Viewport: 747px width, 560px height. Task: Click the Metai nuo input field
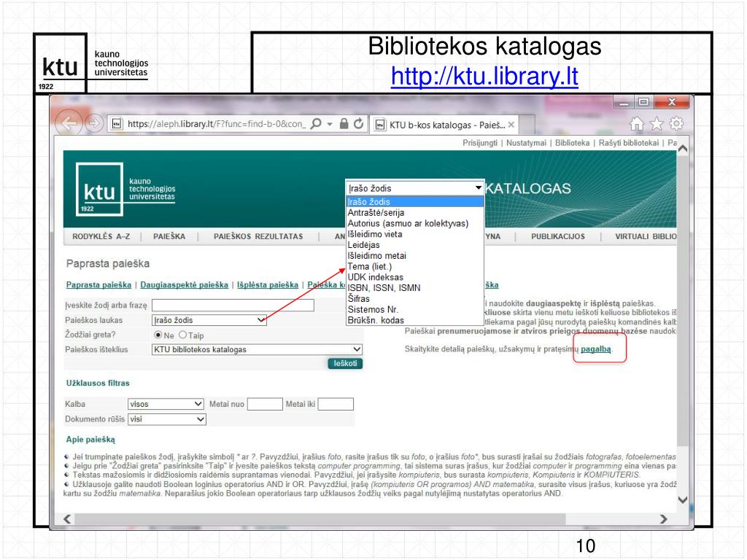click(265, 404)
